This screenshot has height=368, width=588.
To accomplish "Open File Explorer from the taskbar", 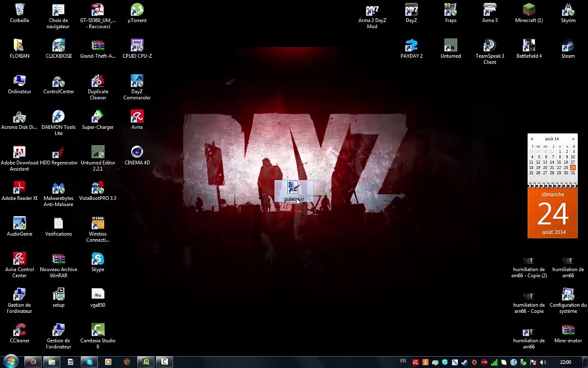I will coord(52,362).
